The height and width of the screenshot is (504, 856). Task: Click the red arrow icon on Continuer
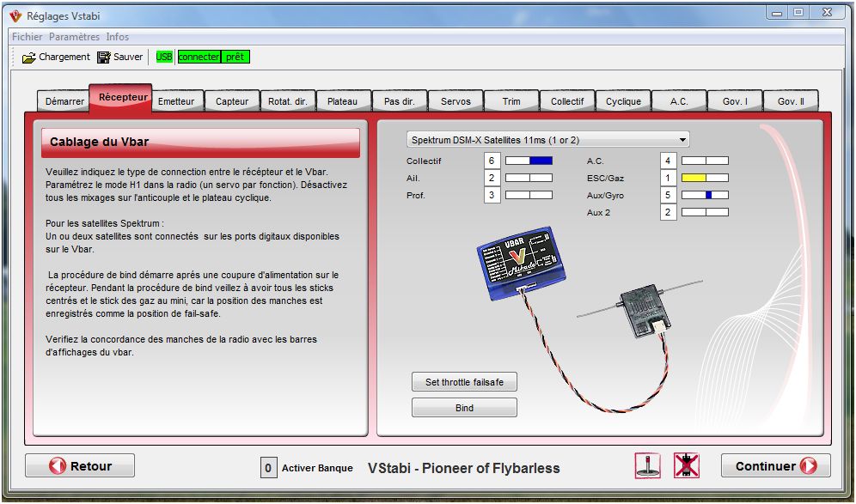809,466
